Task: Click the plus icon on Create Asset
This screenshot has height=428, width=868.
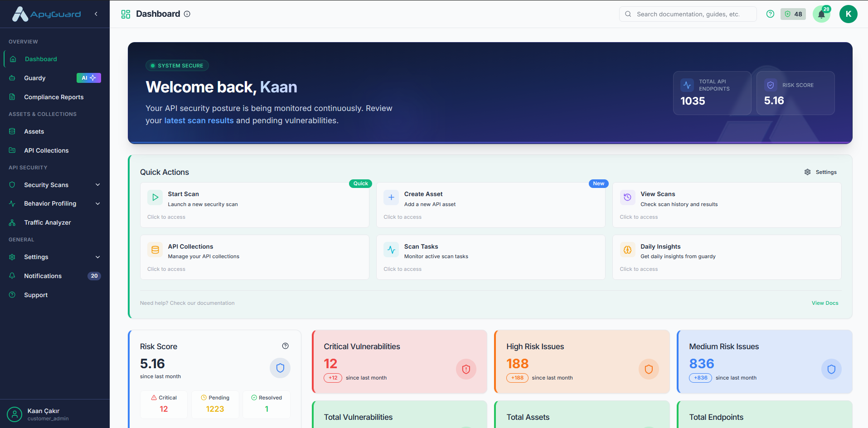Action: (391, 197)
